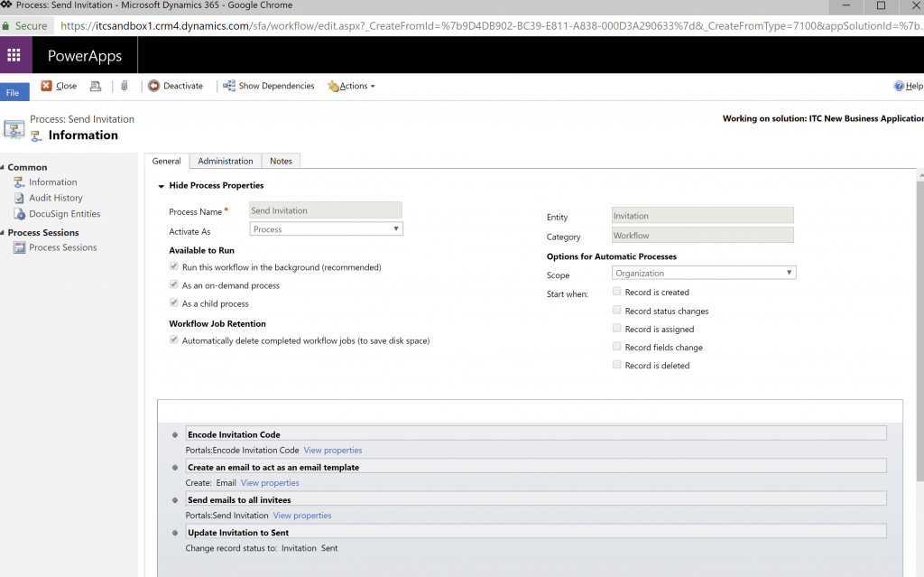Click the Audit History sidebar icon

tap(19, 199)
